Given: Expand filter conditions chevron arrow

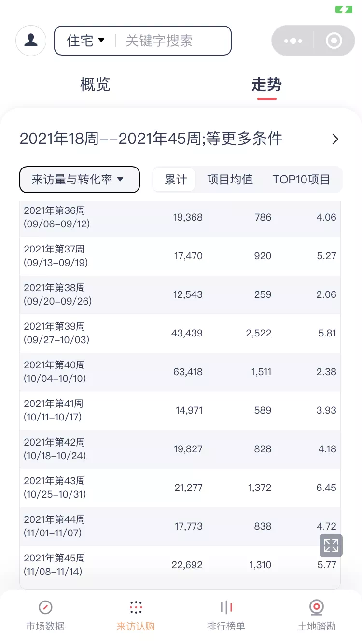Looking at the screenshot, I should click(x=335, y=140).
